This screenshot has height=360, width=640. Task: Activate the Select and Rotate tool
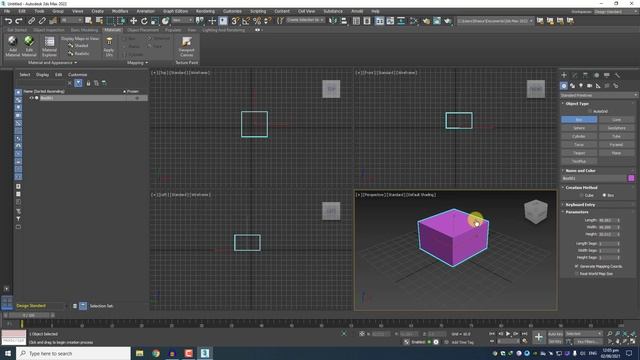144,21
